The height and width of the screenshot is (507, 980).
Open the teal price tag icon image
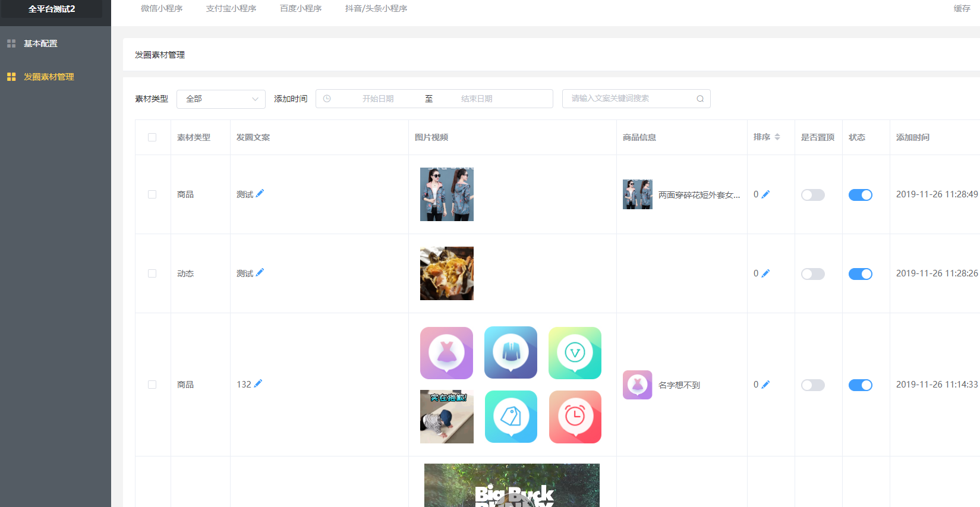click(511, 417)
